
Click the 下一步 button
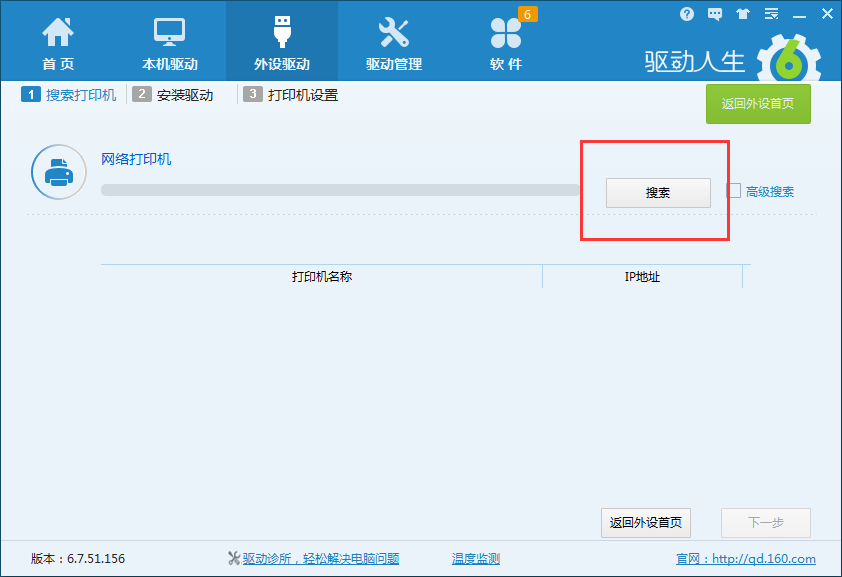pyautogui.click(x=765, y=522)
